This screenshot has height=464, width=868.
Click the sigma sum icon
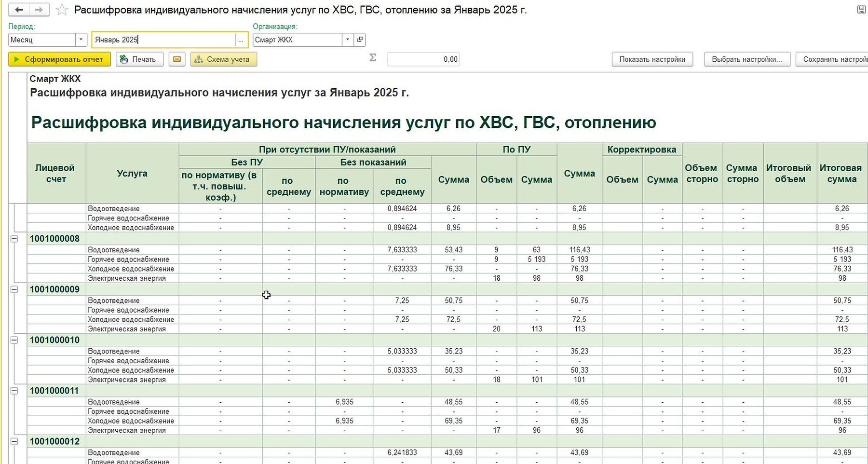coord(372,58)
